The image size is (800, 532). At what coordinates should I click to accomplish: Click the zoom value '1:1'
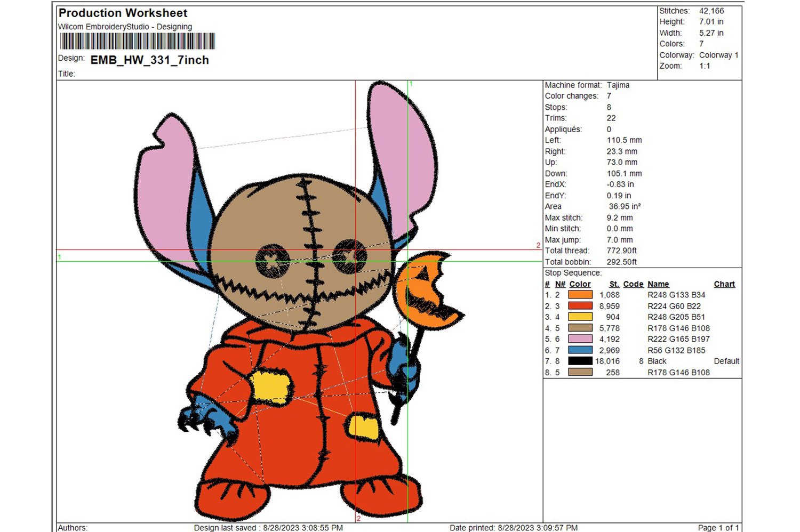[705, 66]
